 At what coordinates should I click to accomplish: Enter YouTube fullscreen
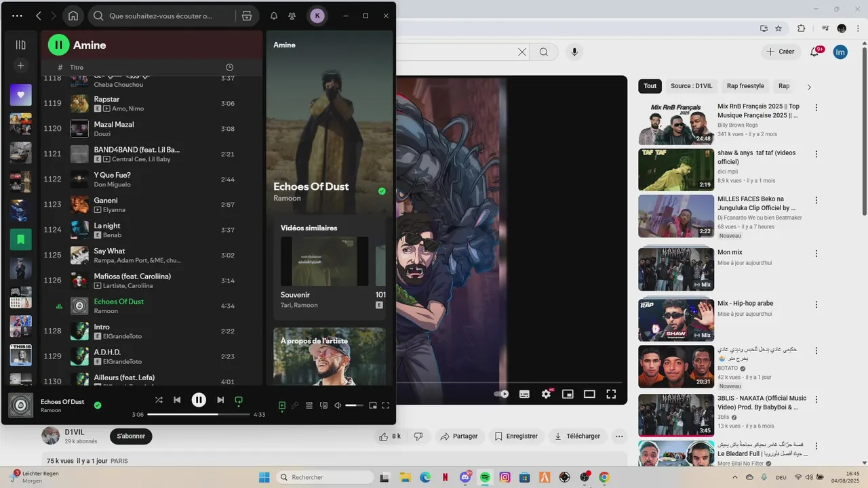(x=611, y=394)
